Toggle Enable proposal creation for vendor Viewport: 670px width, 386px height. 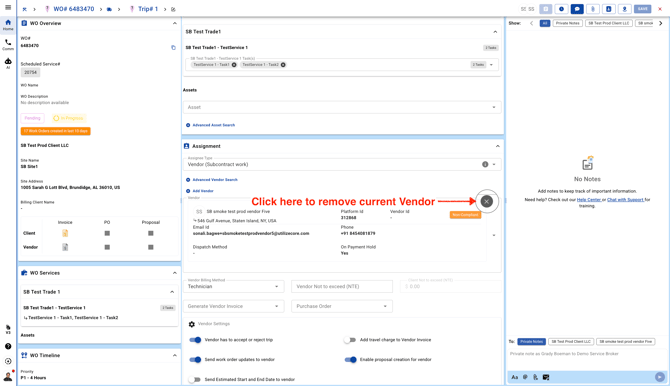(x=350, y=359)
